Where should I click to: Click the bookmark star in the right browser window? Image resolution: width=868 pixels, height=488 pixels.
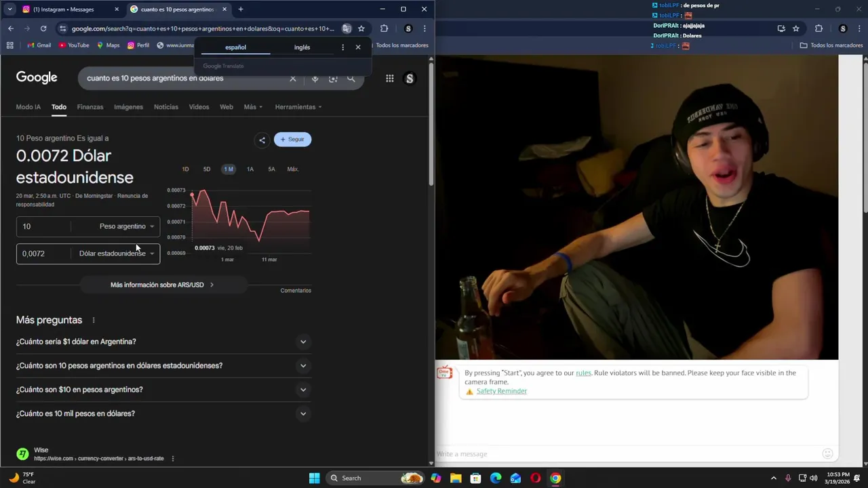point(796,28)
